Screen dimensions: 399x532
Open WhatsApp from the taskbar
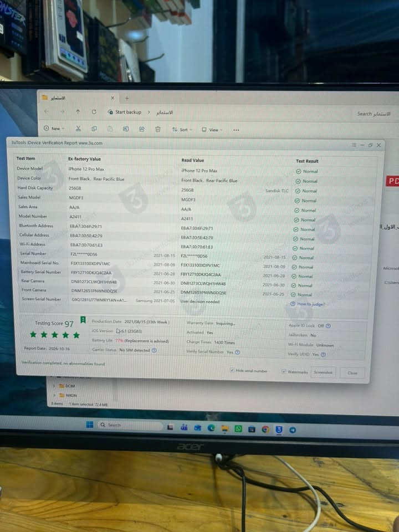tap(238, 429)
